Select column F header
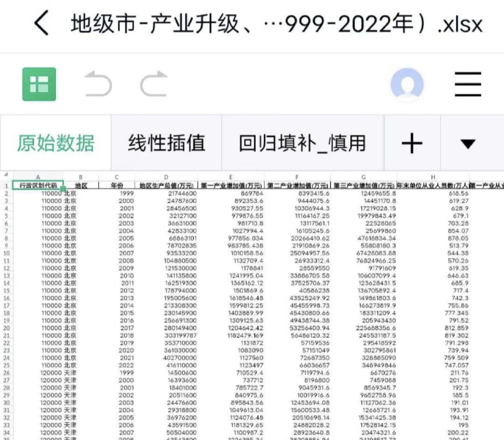The height and width of the screenshot is (440, 504). [x=297, y=177]
